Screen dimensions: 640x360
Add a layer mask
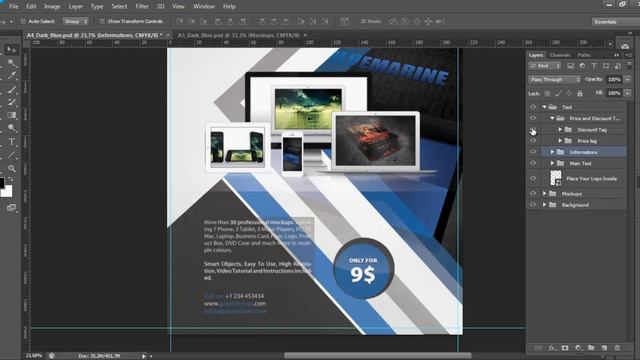[565, 348]
